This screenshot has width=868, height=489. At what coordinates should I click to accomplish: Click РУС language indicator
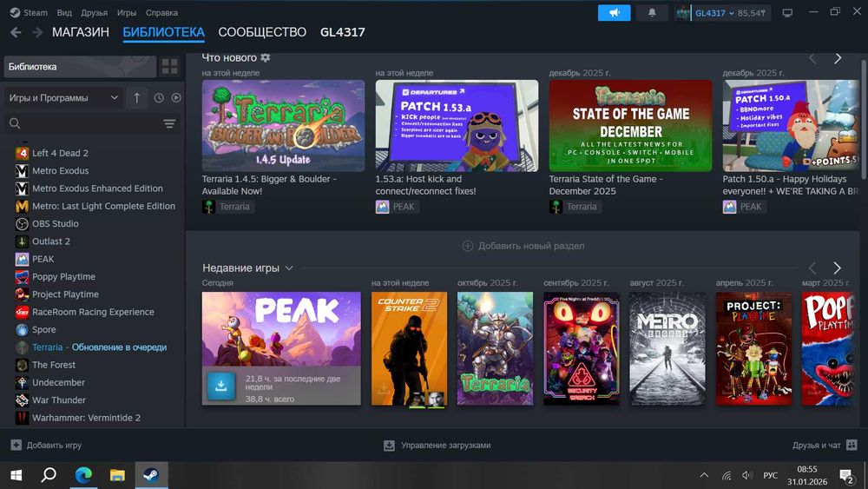770,475
